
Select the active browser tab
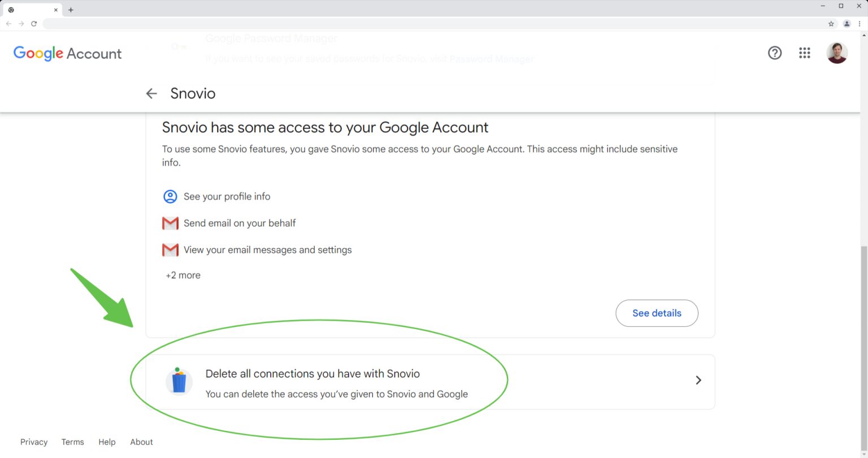coord(33,10)
